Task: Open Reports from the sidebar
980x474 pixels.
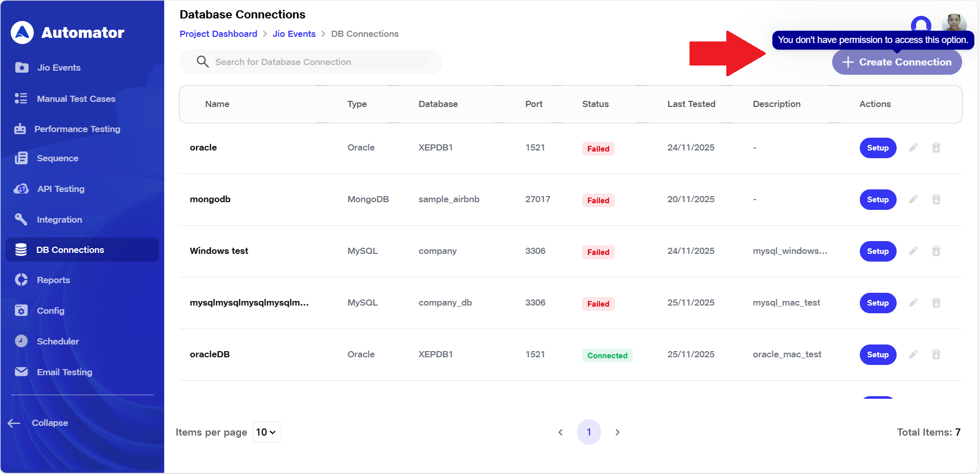Action: (53, 280)
